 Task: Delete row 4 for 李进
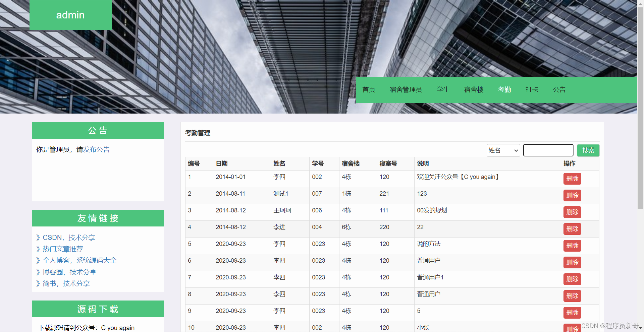(x=572, y=229)
